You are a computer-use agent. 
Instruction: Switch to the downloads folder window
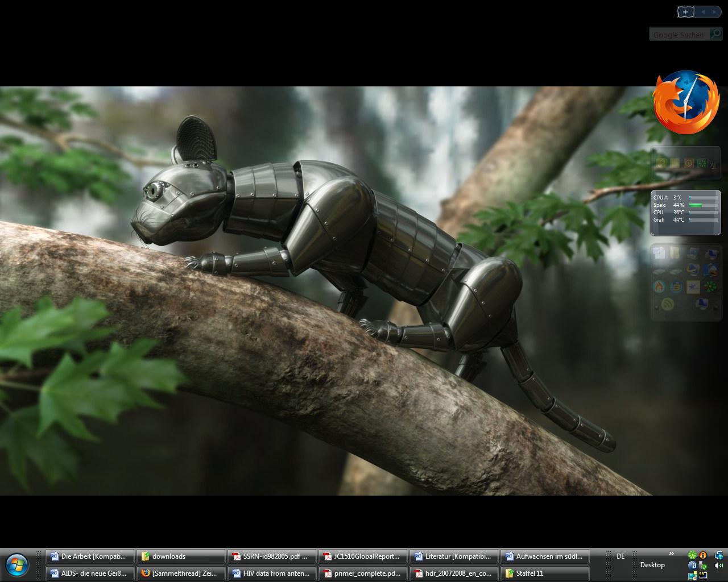[x=181, y=556]
